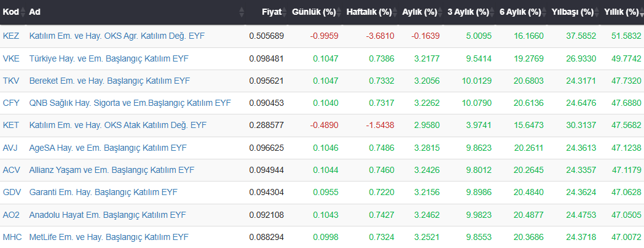This screenshot has width=644, height=248.
Task: Open Garanti Em. Hay. Başlangıç Katılım EYF
Action: pyautogui.click(x=103, y=192)
